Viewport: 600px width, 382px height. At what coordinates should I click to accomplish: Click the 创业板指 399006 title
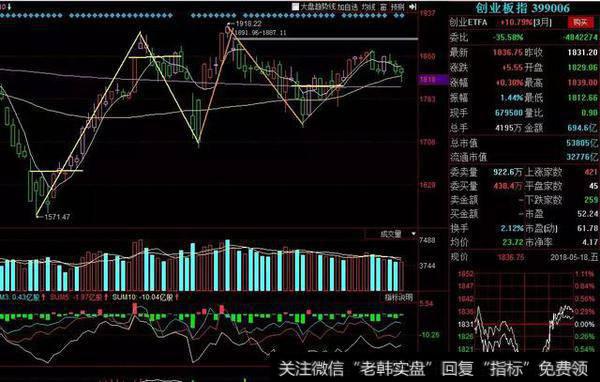tap(523, 8)
